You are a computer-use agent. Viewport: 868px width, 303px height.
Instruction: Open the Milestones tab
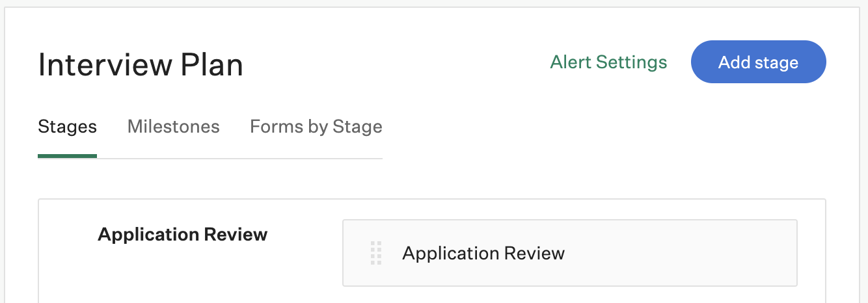[174, 126]
